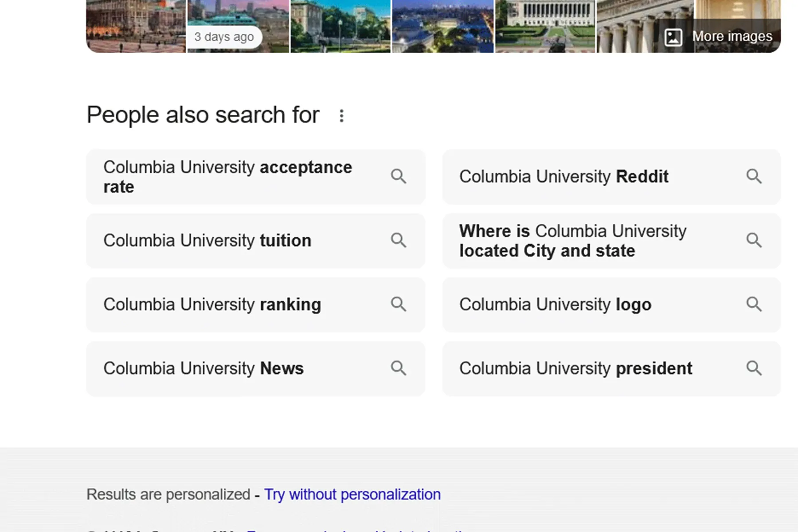The width and height of the screenshot is (798, 532).
Task: Click search icon beside Columbia University News
Action: pyautogui.click(x=398, y=368)
